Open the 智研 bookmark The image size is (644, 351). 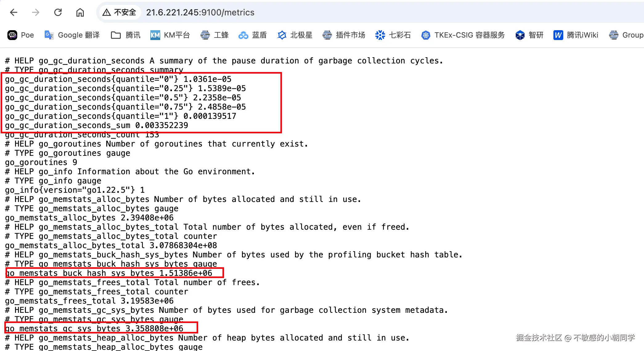click(x=529, y=35)
